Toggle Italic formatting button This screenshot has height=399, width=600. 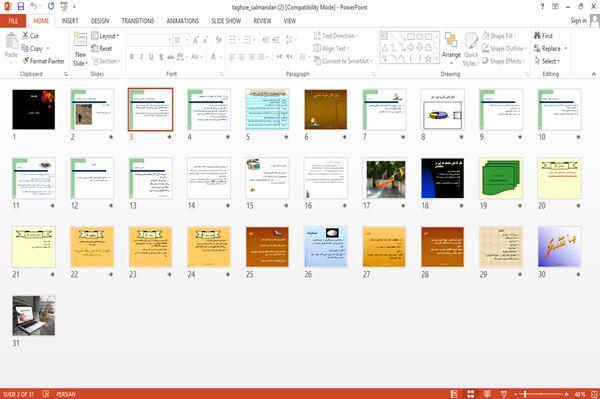(x=141, y=57)
